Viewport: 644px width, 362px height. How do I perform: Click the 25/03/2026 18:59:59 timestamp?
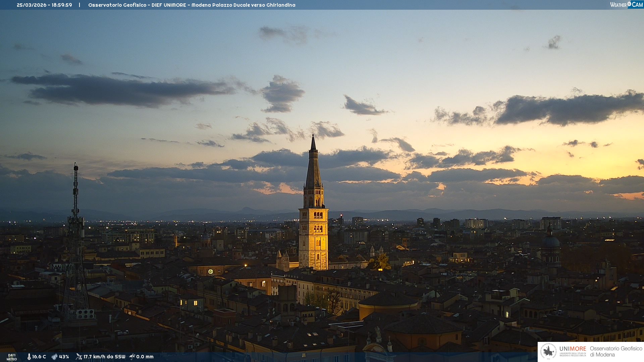click(x=44, y=5)
